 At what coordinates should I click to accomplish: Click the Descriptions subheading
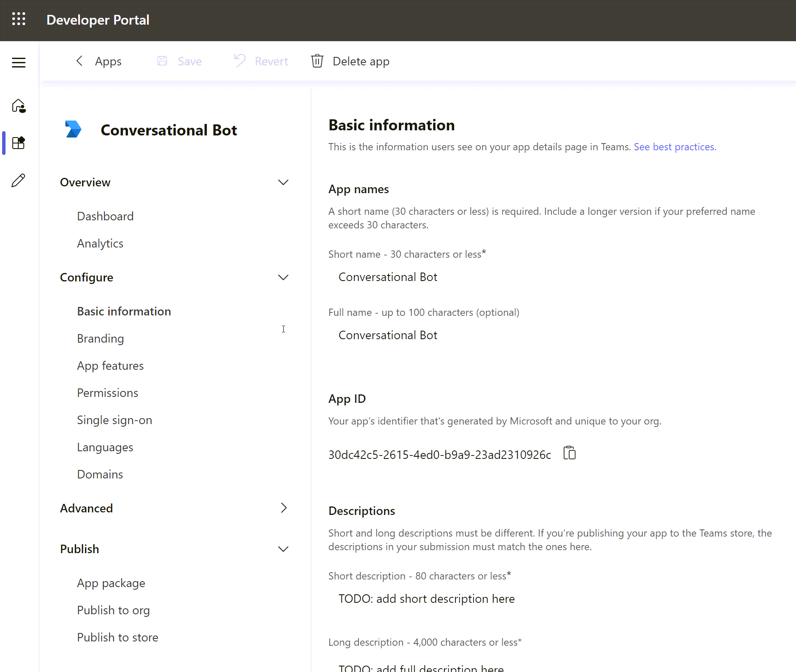[x=362, y=511]
